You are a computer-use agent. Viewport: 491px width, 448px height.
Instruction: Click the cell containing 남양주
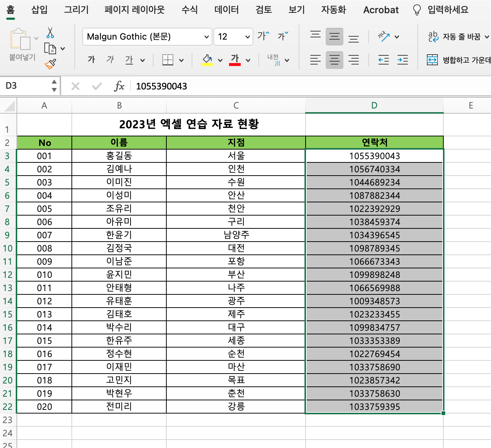coord(236,235)
